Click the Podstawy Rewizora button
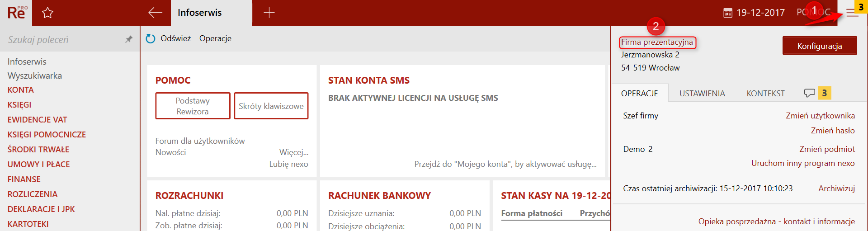The height and width of the screenshot is (231, 868). coord(193,106)
